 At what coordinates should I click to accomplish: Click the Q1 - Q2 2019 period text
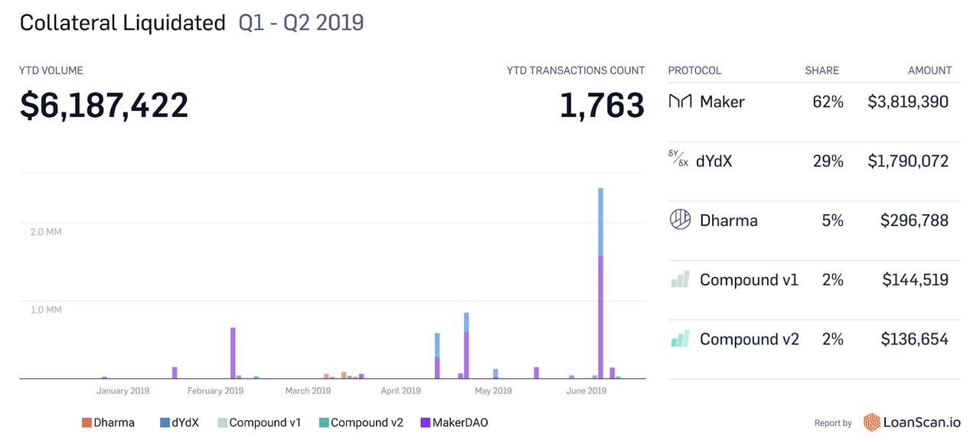click(x=301, y=23)
